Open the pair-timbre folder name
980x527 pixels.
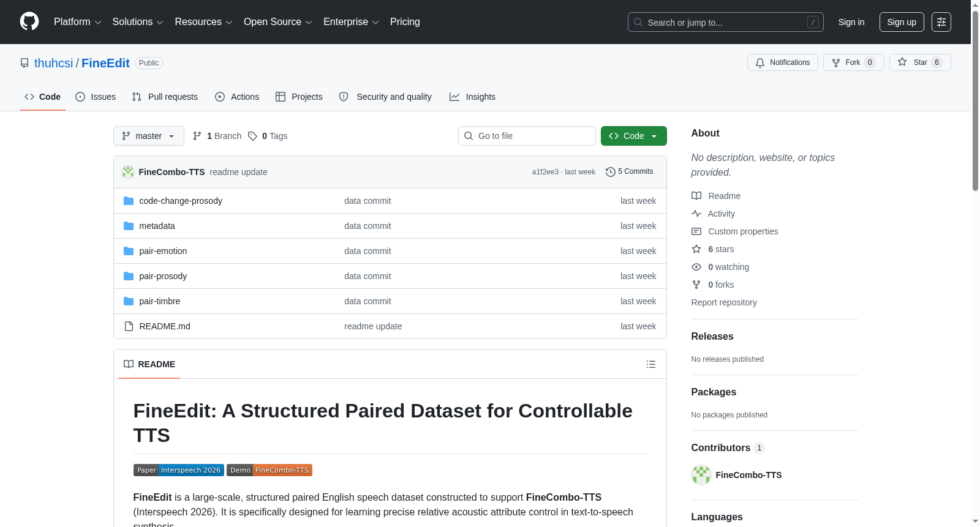coord(160,301)
